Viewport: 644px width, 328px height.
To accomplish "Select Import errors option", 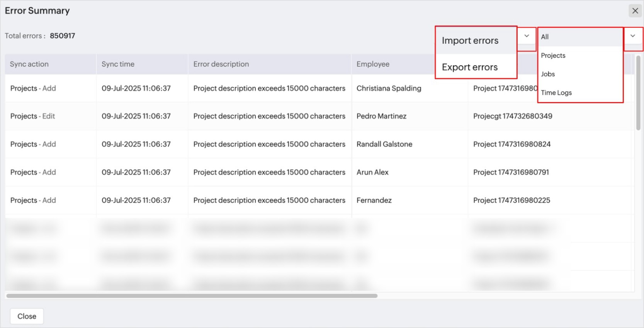I will pyautogui.click(x=470, y=41).
